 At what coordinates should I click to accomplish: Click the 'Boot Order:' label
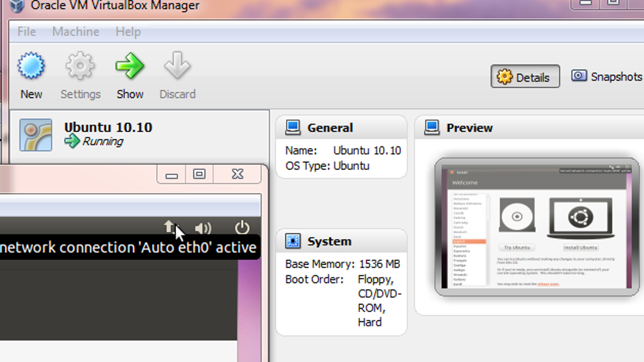[314, 279]
